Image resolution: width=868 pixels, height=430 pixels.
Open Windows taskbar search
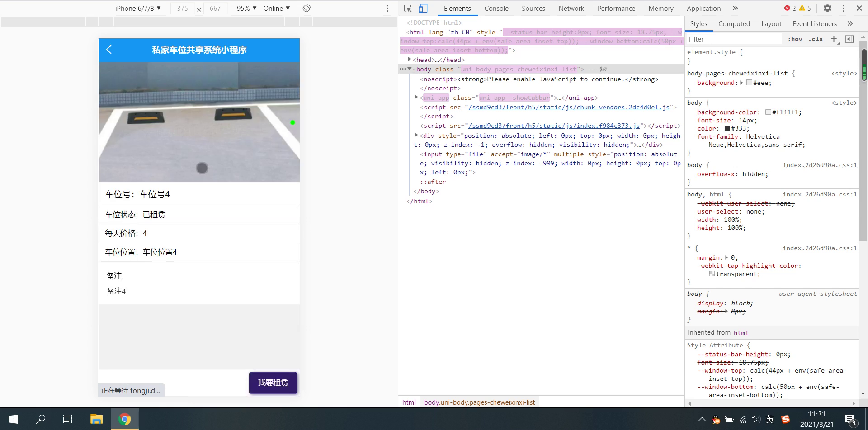[41, 419]
